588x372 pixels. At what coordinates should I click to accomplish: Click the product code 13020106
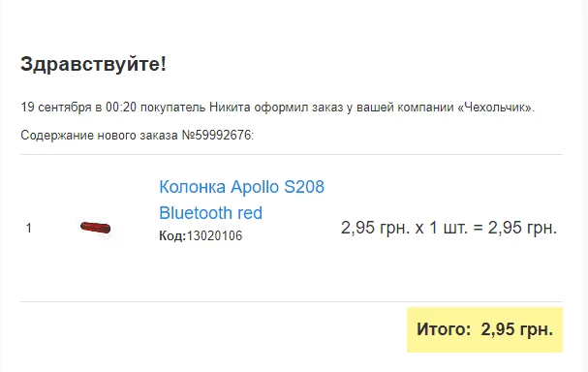(x=214, y=235)
